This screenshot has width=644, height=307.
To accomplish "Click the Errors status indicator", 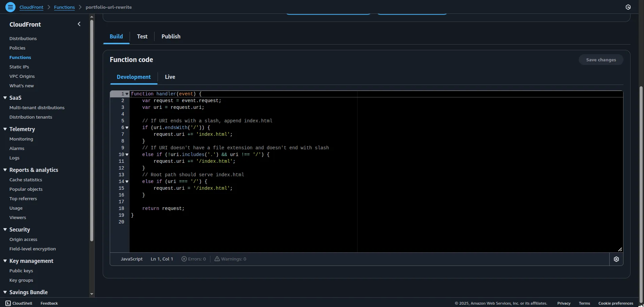I will (194, 259).
